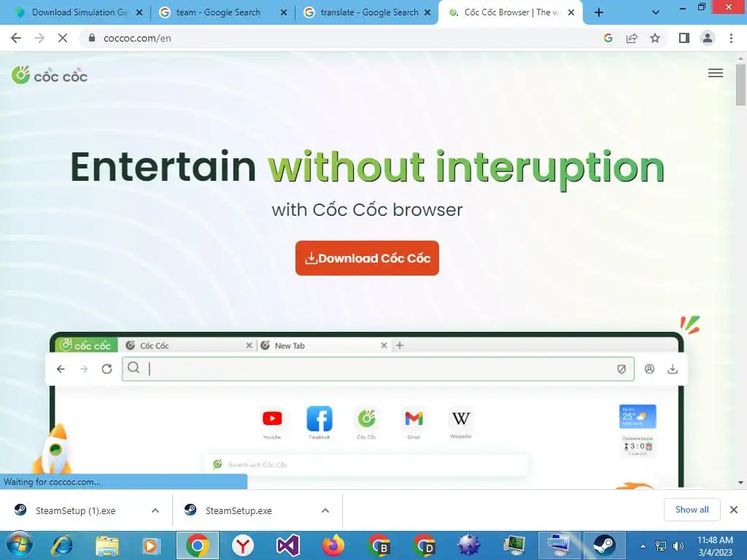Click the Gmail icon in mockup browser
The image size is (747, 560).
pyautogui.click(x=414, y=419)
